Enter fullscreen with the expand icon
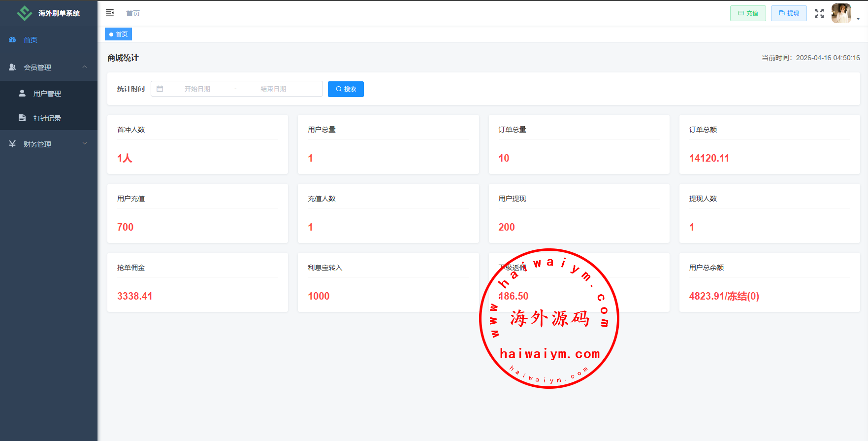Viewport: 868px width, 441px height. coord(819,13)
